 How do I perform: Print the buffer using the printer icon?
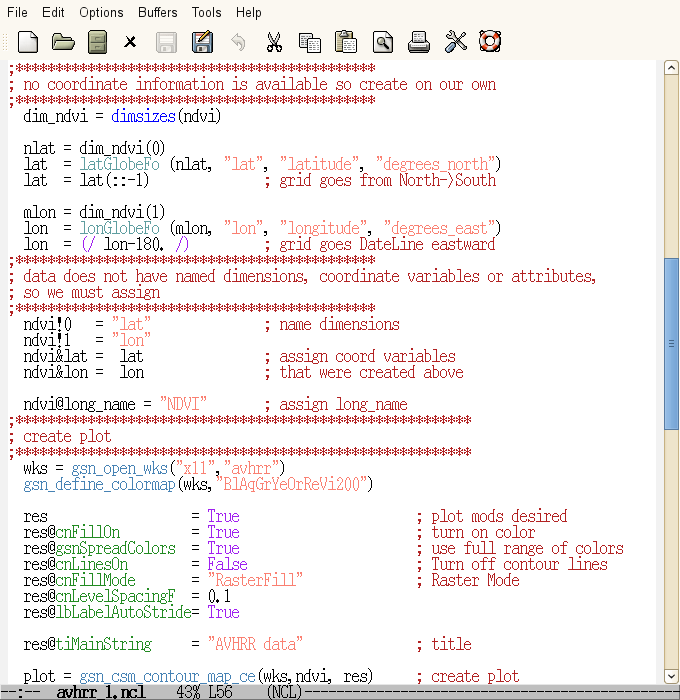point(419,42)
